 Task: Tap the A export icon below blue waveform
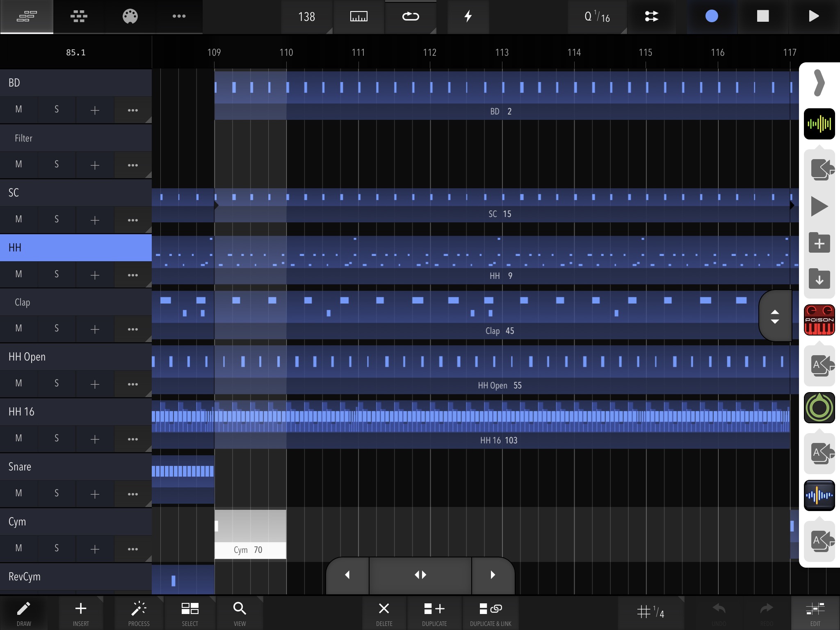click(822, 541)
